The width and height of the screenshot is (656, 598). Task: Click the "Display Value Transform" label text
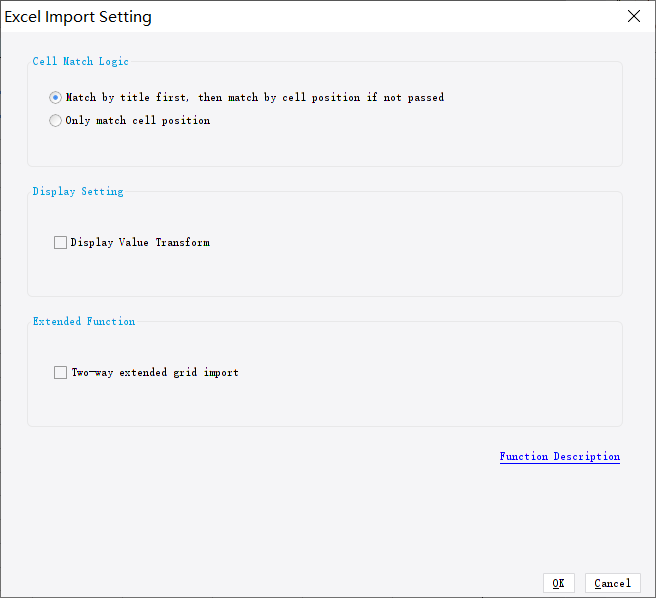click(x=140, y=242)
